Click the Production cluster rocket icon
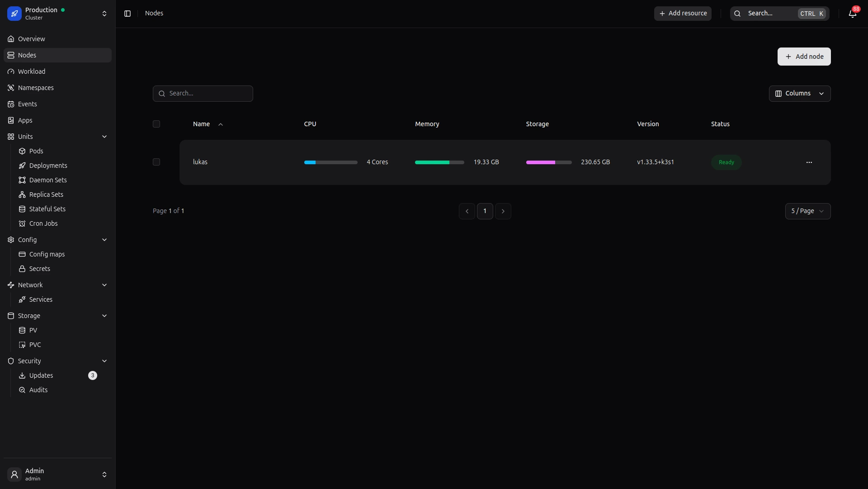This screenshot has width=868, height=489. point(14,14)
